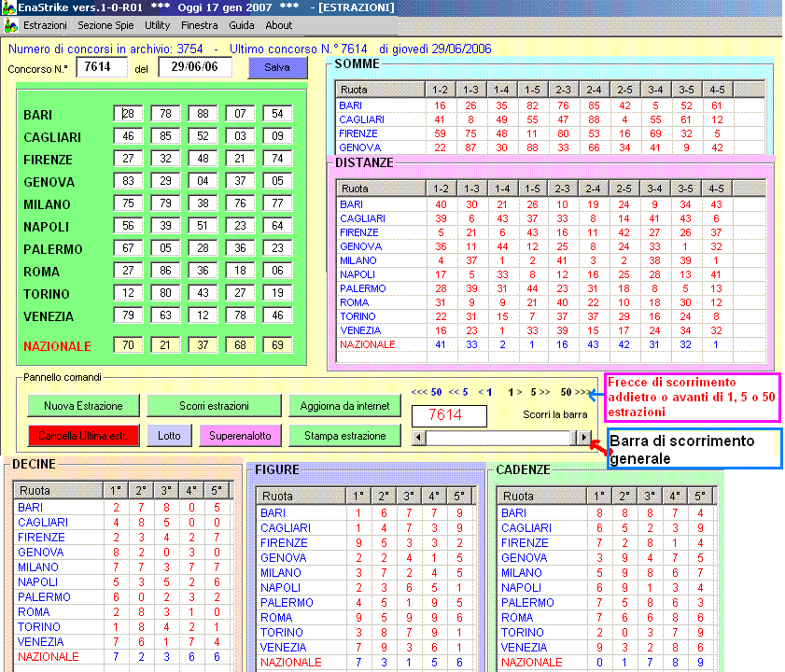This screenshot has width=785, height=672.
Task: Click the 3° column header in FIGURE
Action: point(409,497)
